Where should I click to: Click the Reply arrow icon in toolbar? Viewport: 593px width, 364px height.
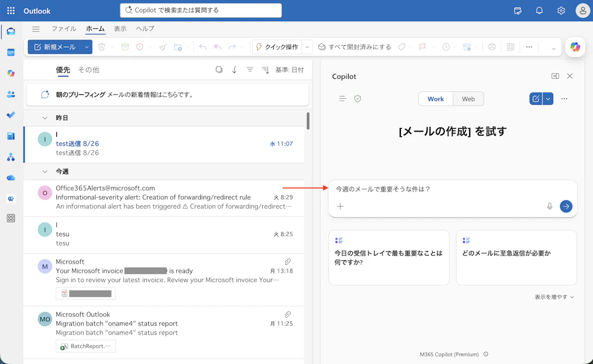click(203, 47)
